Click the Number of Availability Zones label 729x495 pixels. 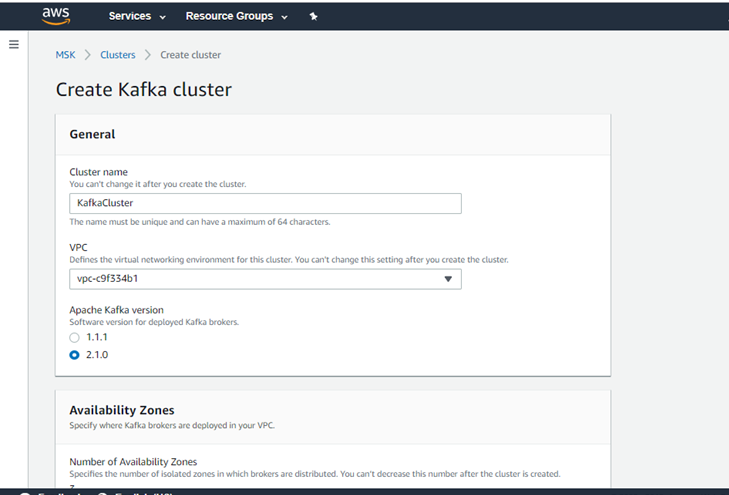pyautogui.click(x=133, y=462)
